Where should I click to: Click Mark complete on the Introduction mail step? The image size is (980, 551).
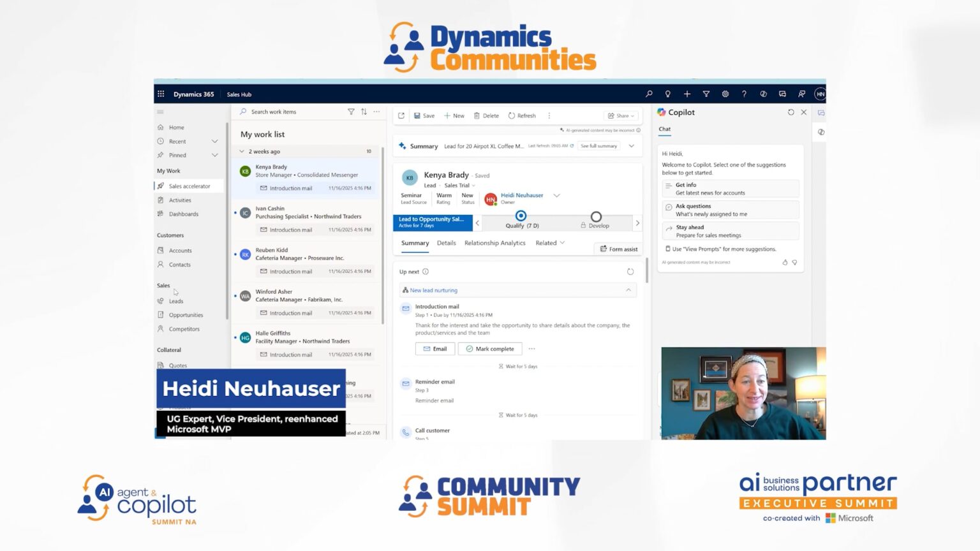point(490,349)
